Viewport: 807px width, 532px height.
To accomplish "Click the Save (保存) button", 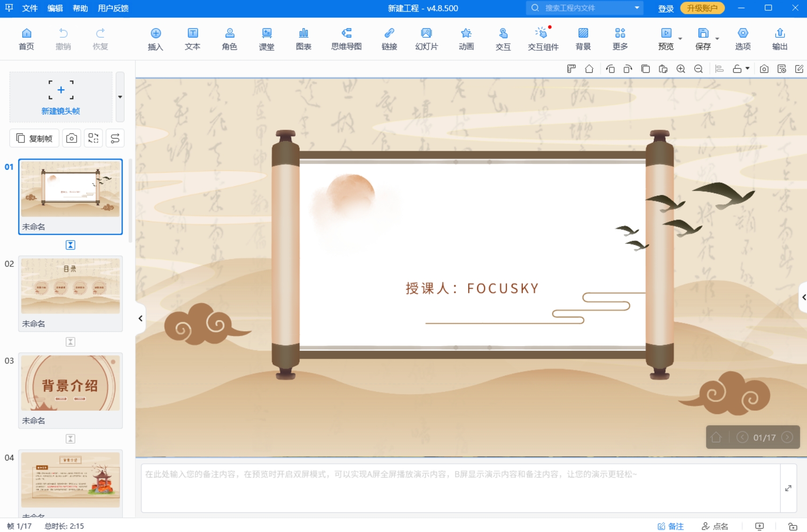I will (x=703, y=39).
